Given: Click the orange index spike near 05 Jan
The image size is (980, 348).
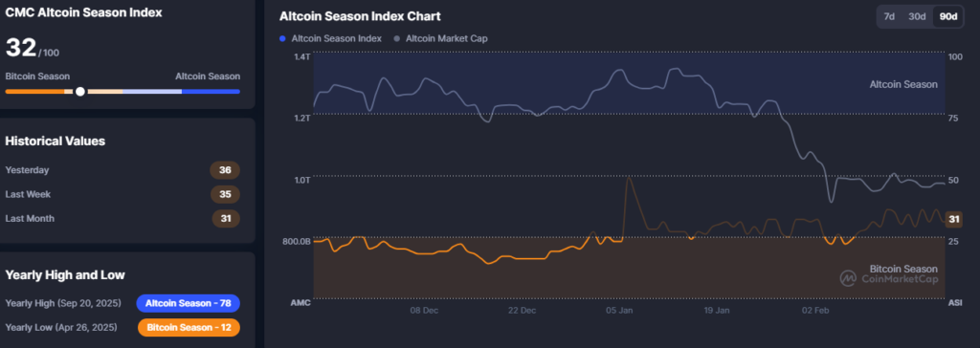Looking at the screenshot, I should (628, 180).
